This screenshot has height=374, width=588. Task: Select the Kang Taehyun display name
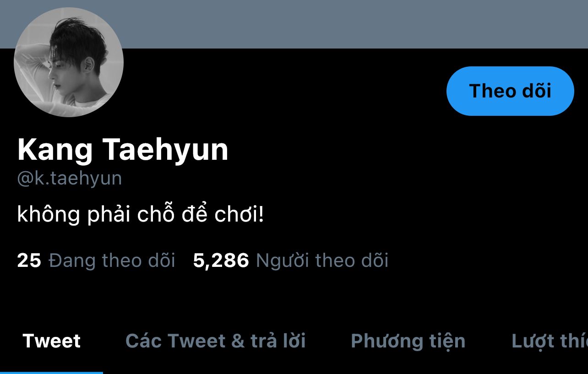point(123,150)
